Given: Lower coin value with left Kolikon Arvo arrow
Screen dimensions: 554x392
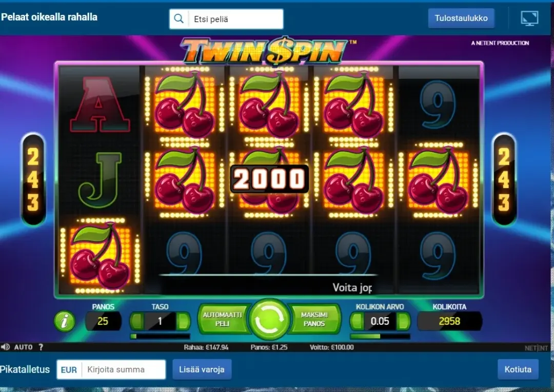Looking at the screenshot, I should (x=357, y=321).
